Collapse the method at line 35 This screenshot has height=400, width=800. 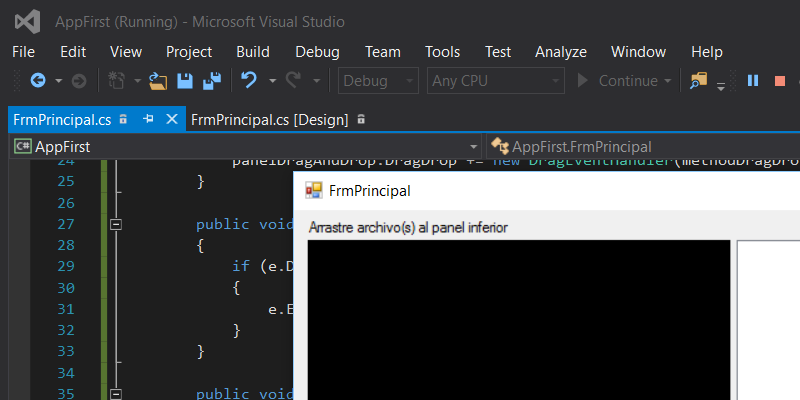pyautogui.click(x=116, y=393)
